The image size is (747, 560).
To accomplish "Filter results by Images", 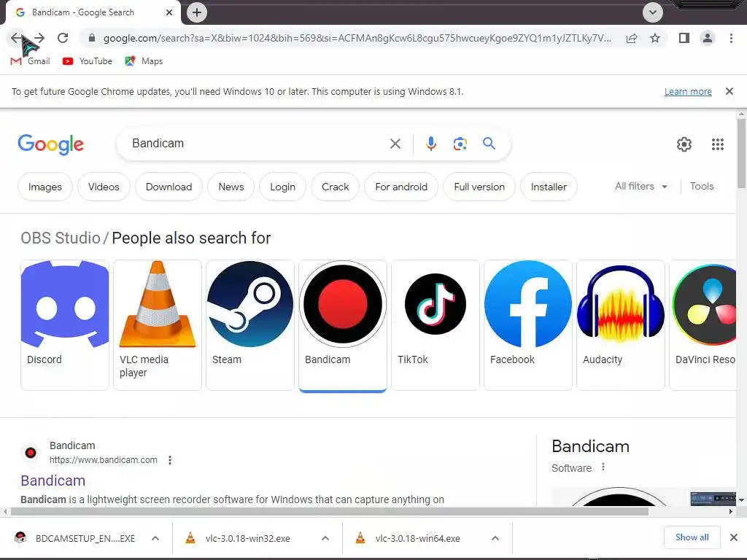I will pos(45,187).
